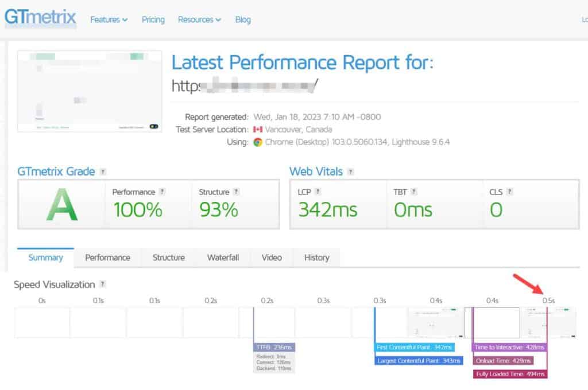Image resolution: width=588 pixels, height=390 pixels.
Task: Click the Speed Visualization heading
Action: 55,284
